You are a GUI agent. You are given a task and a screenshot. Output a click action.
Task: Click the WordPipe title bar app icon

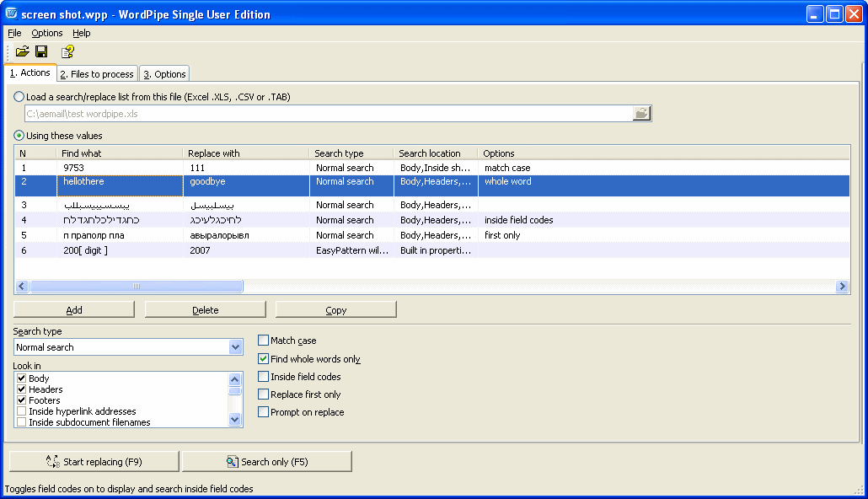coord(12,14)
